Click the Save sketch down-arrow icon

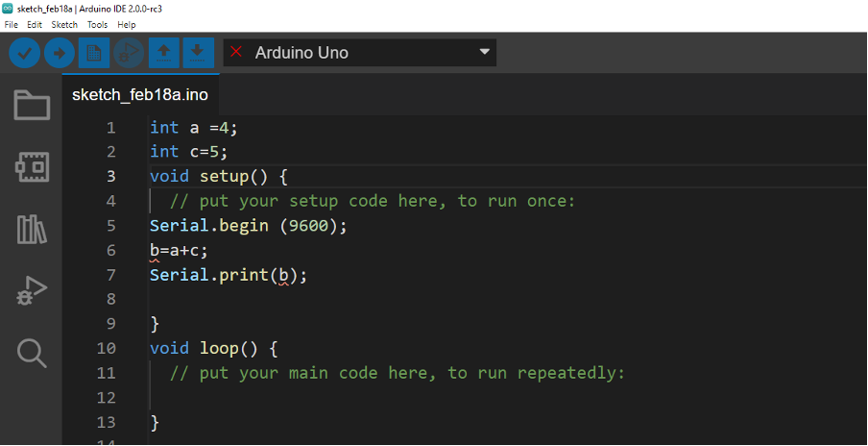pyautogui.click(x=198, y=53)
